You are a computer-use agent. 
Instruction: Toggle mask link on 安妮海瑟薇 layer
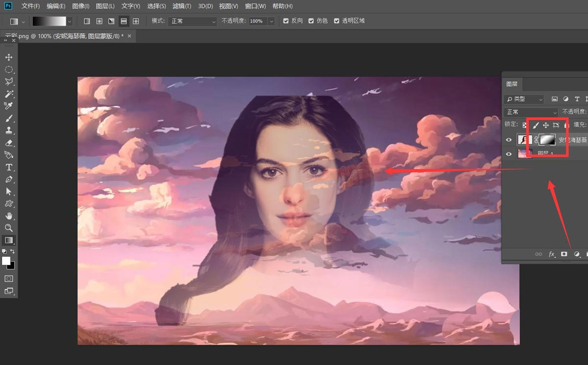(536, 140)
